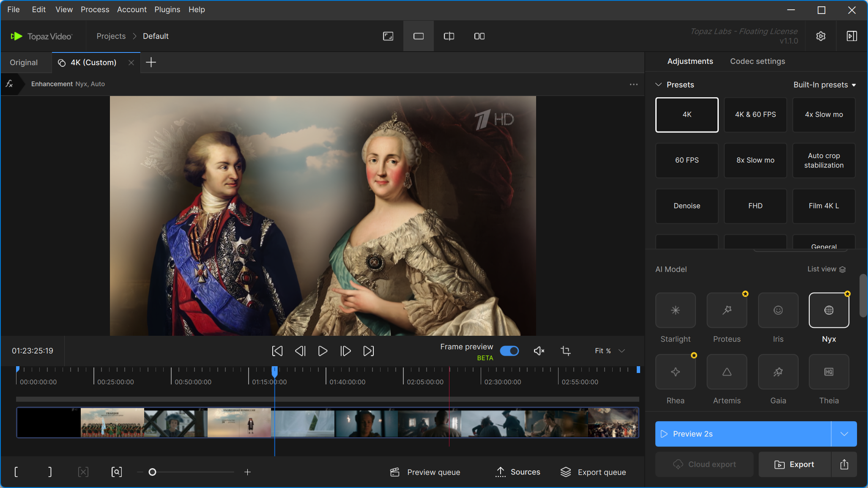Viewport: 868px width, 488px height.
Task: Switch to split side-by-side view icon
Action: coord(479,36)
